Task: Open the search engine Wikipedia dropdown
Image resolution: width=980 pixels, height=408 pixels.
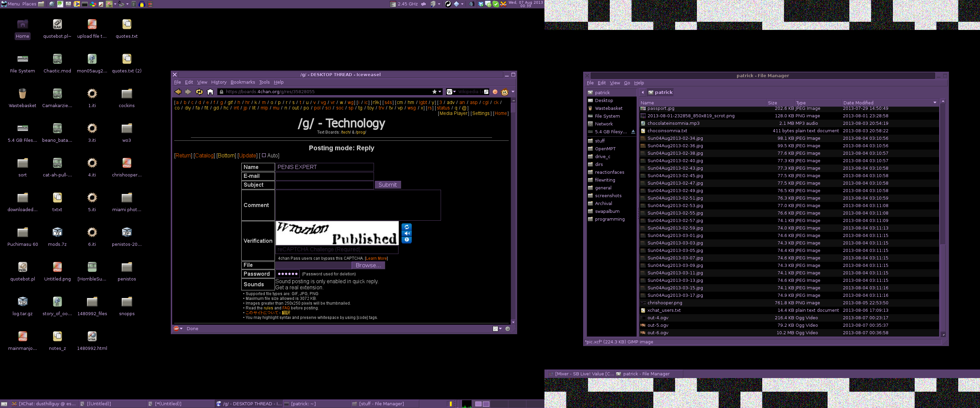Action: [x=455, y=92]
